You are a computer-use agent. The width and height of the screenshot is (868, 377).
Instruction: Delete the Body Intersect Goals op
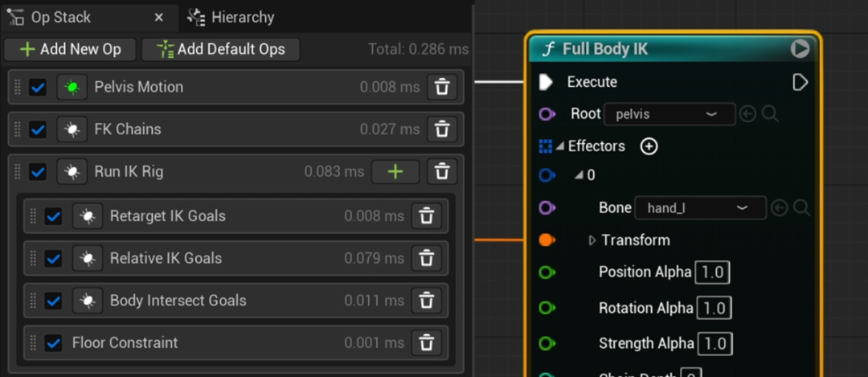pos(426,301)
